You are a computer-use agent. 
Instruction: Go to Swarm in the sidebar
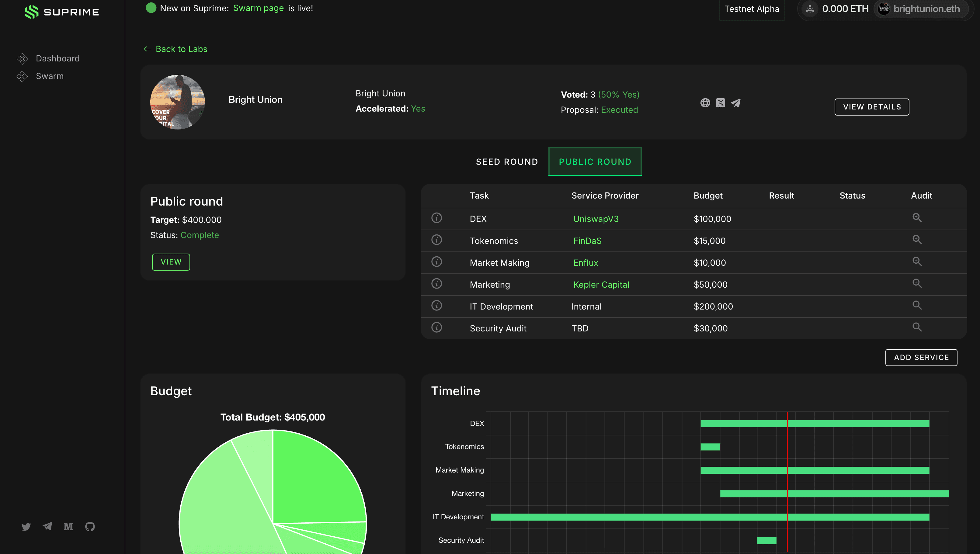click(x=50, y=76)
